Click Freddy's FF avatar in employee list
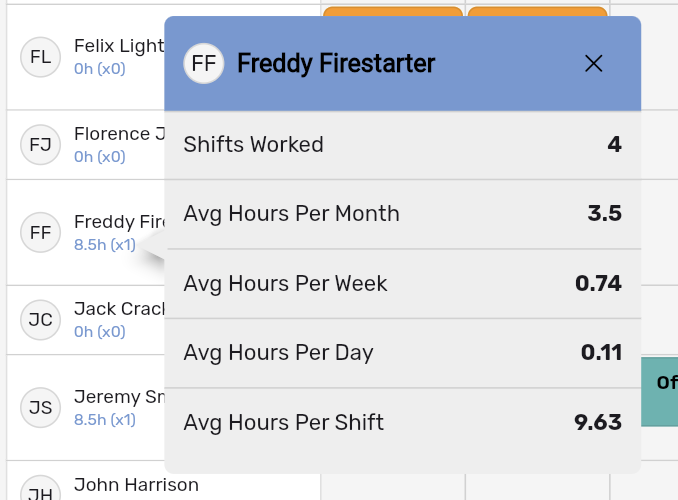 [x=40, y=233]
